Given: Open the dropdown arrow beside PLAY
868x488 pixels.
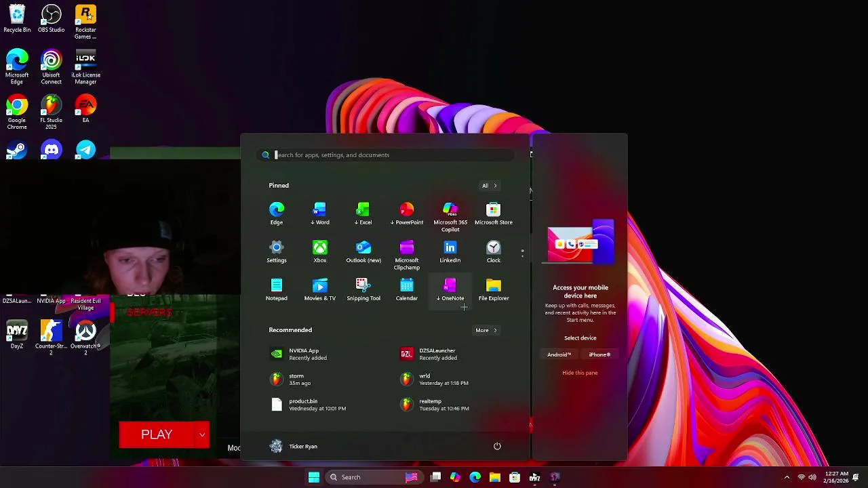Looking at the screenshot, I should (x=202, y=434).
